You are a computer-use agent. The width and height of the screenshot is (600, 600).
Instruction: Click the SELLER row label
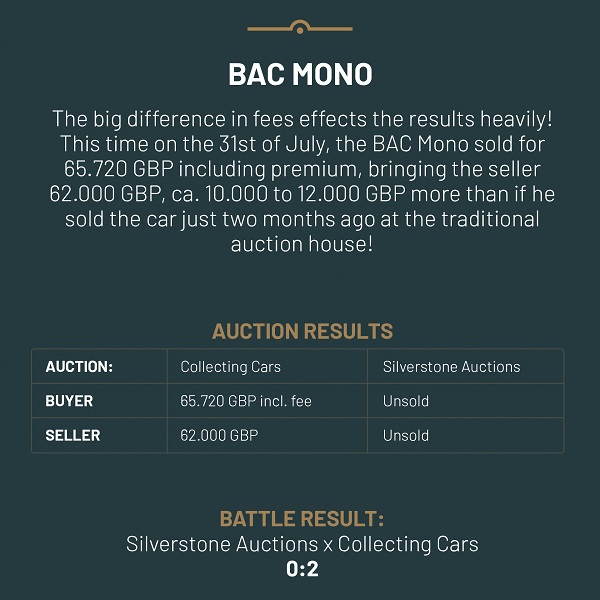pos(73,435)
